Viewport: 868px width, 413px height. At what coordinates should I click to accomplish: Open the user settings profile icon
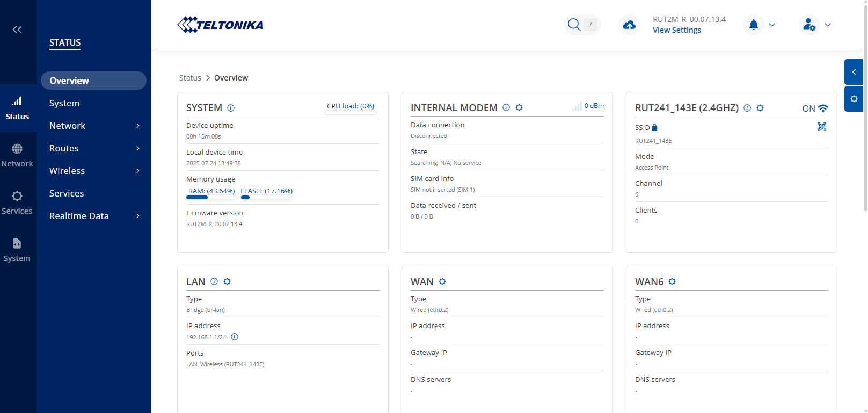pyautogui.click(x=809, y=25)
